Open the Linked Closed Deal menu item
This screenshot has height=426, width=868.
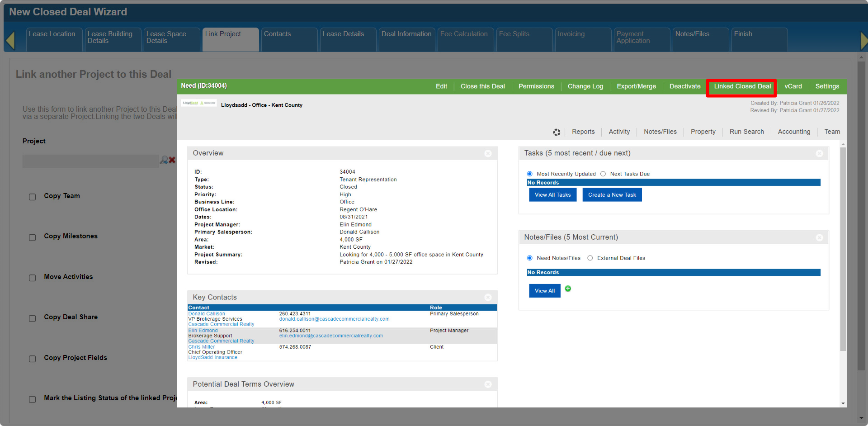[742, 87]
